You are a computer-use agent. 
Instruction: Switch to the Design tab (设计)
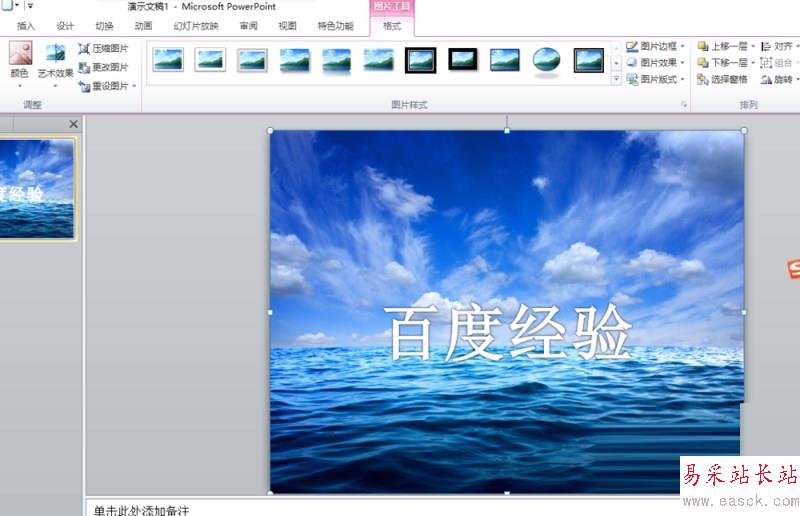(x=65, y=26)
